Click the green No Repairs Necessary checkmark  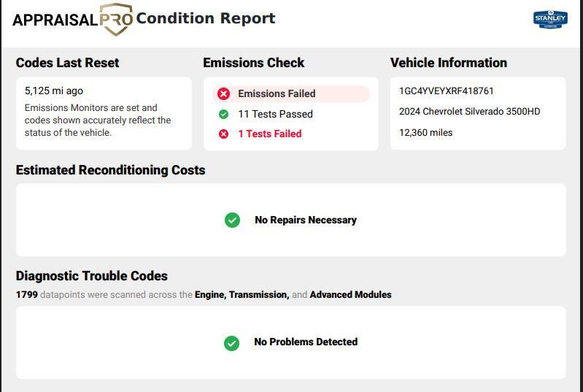pyautogui.click(x=232, y=220)
